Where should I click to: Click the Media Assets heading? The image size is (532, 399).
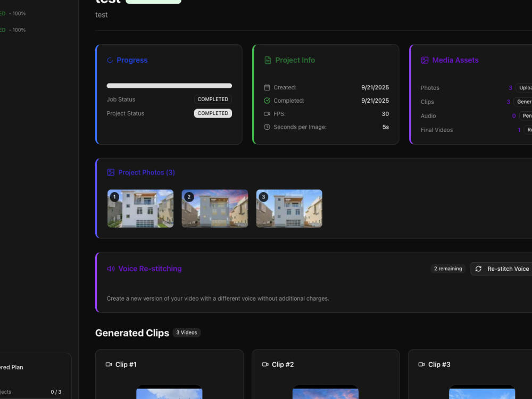pos(455,61)
